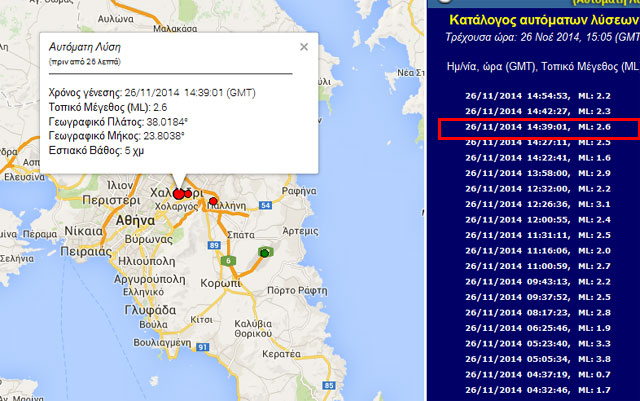This screenshot has width=640, height=401.
Task: Click the green marker east of Σπάτα
Action: (x=266, y=252)
